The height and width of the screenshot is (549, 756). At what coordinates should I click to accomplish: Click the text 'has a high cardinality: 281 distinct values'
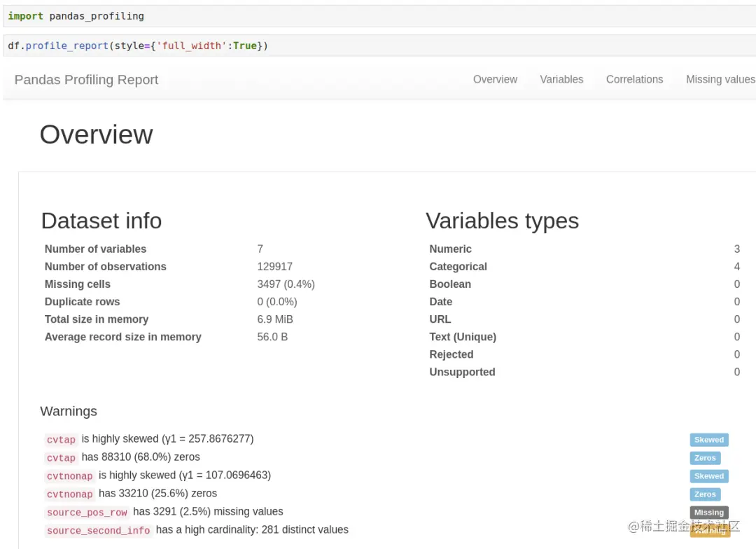252,529
